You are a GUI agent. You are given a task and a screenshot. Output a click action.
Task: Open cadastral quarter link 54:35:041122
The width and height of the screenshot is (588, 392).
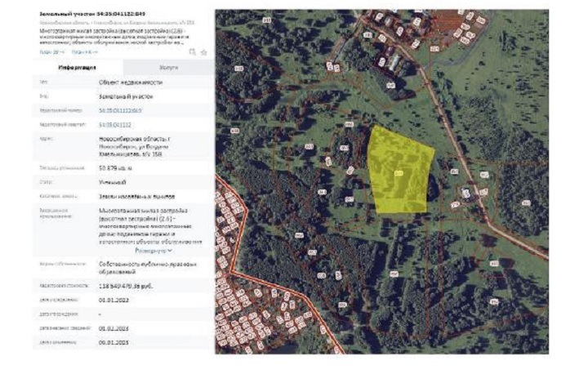pos(114,124)
